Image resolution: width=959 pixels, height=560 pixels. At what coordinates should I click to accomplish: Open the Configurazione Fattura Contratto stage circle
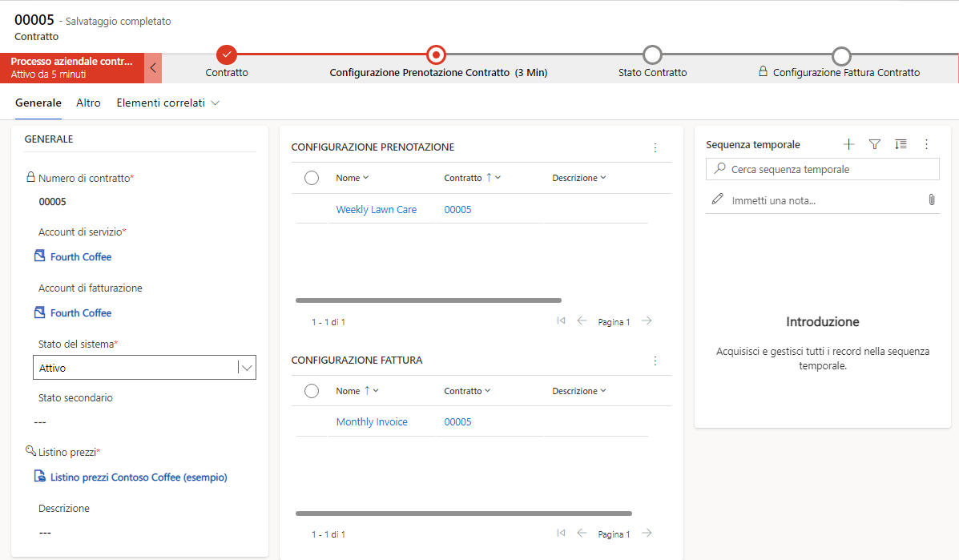(x=841, y=55)
